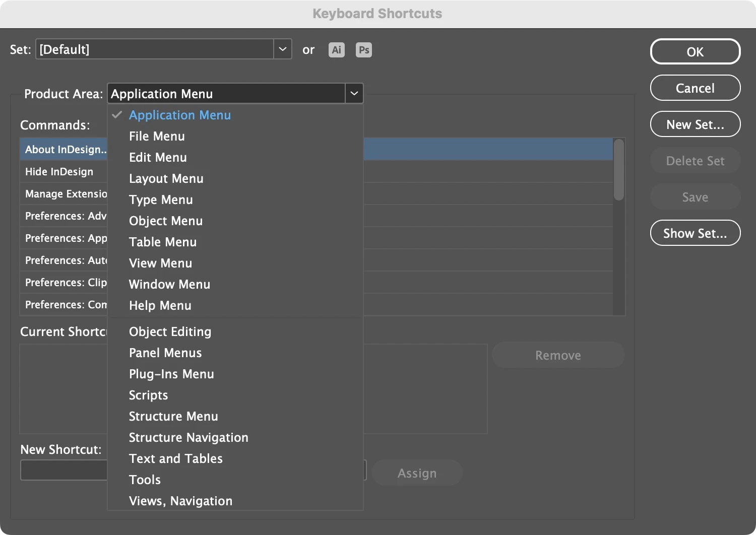Select Table Menu product area
This screenshot has width=756, height=535.
click(235, 242)
